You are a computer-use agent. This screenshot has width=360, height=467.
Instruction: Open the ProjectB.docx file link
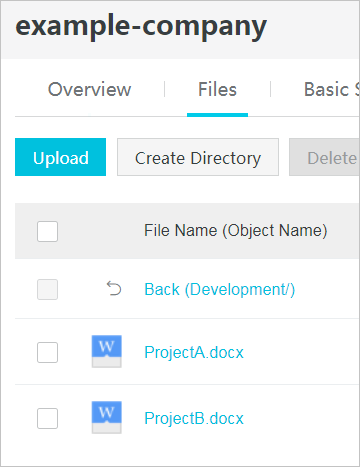point(194,418)
